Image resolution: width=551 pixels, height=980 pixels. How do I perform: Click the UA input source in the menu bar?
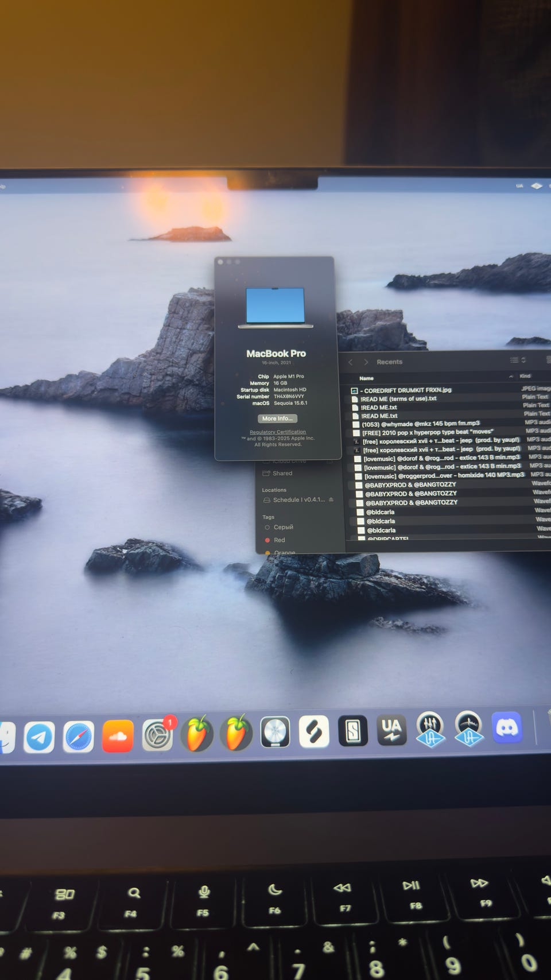[x=519, y=186]
